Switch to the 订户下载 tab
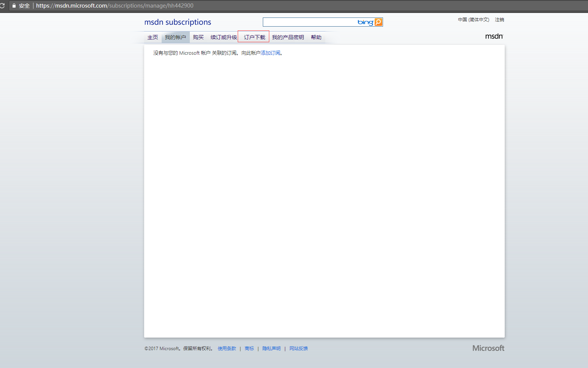 (x=254, y=37)
